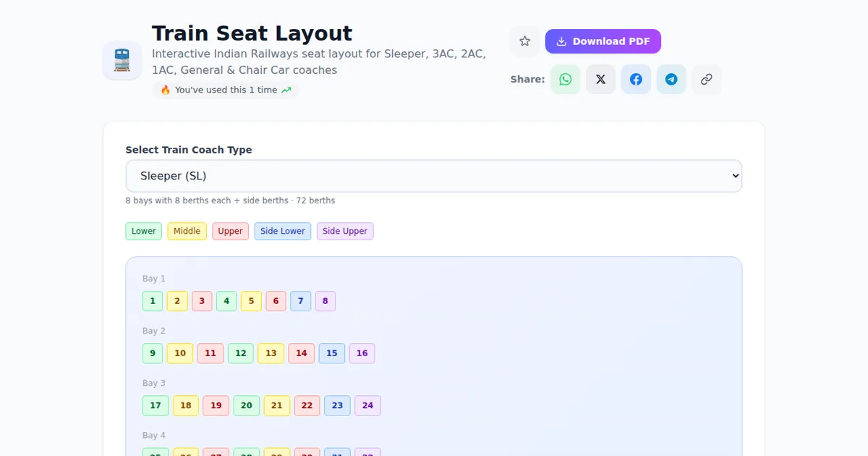Click the Side Upper legend chip
Screen dimensions: 868x456
[345, 231]
